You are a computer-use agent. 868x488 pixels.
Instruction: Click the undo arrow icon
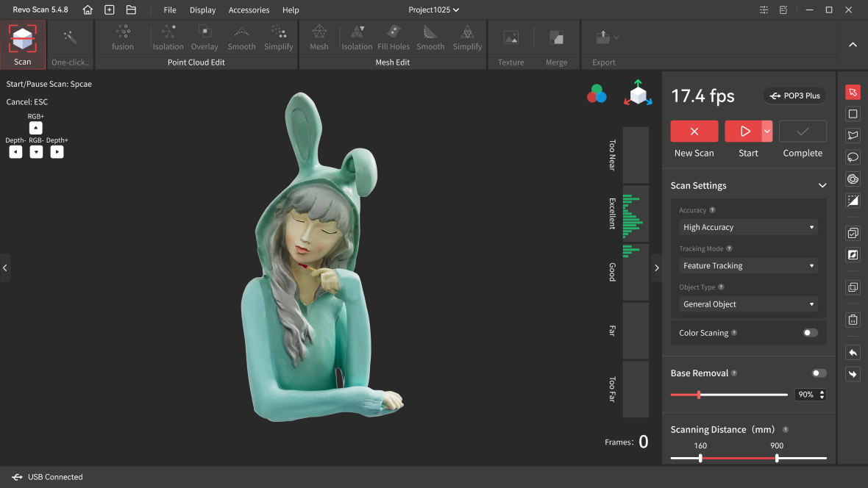pyautogui.click(x=853, y=353)
